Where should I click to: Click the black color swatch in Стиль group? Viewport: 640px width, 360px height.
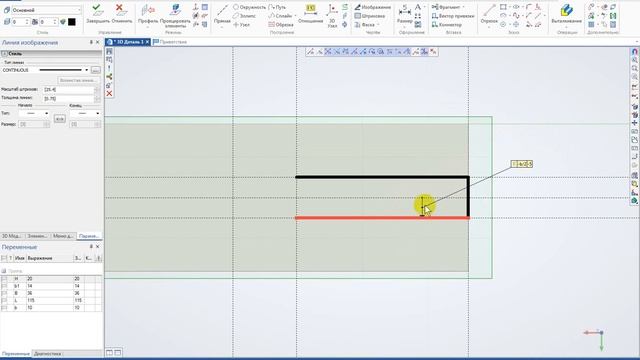tap(72, 22)
